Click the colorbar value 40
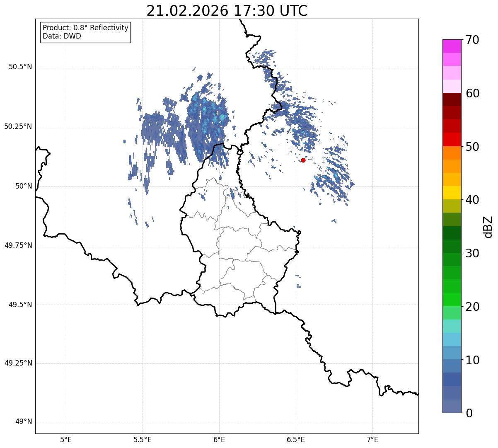 click(x=473, y=200)
